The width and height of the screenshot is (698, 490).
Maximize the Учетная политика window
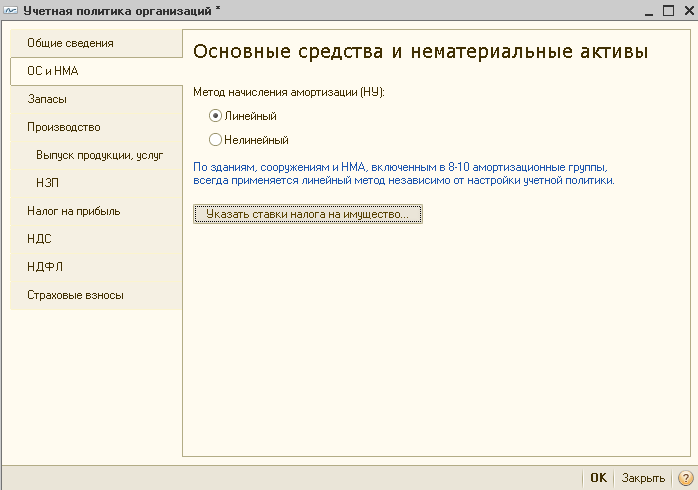tap(668, 11)
